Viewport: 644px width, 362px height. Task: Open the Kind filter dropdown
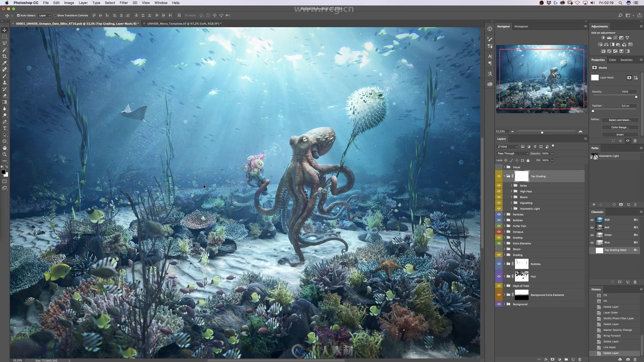(507, 146)
